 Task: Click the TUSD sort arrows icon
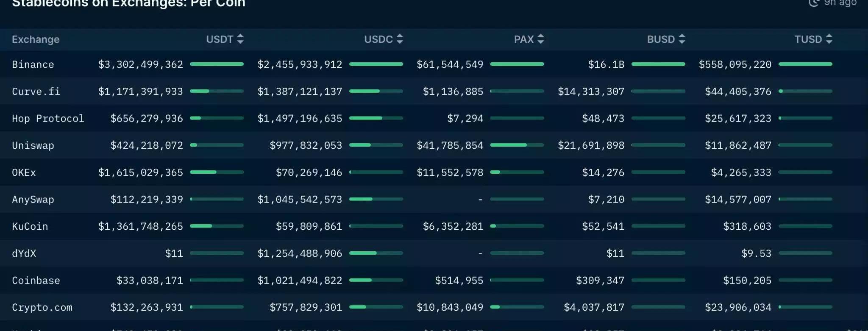click(829, 39)
